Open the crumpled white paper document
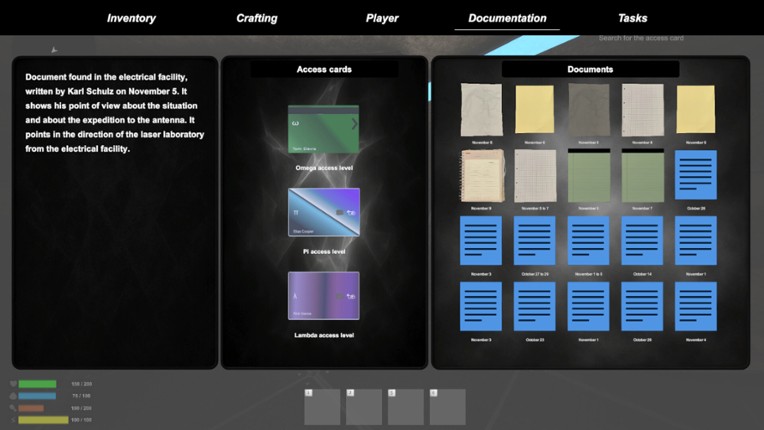Image resolution: width=764 pixels, height=430 pixels. point(480,109)
